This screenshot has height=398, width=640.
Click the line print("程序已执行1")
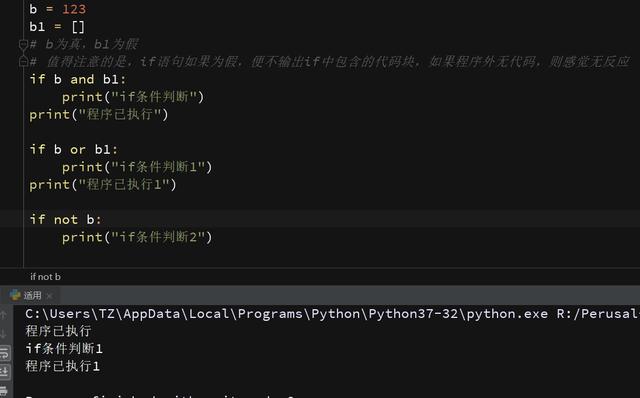point(102,185)
